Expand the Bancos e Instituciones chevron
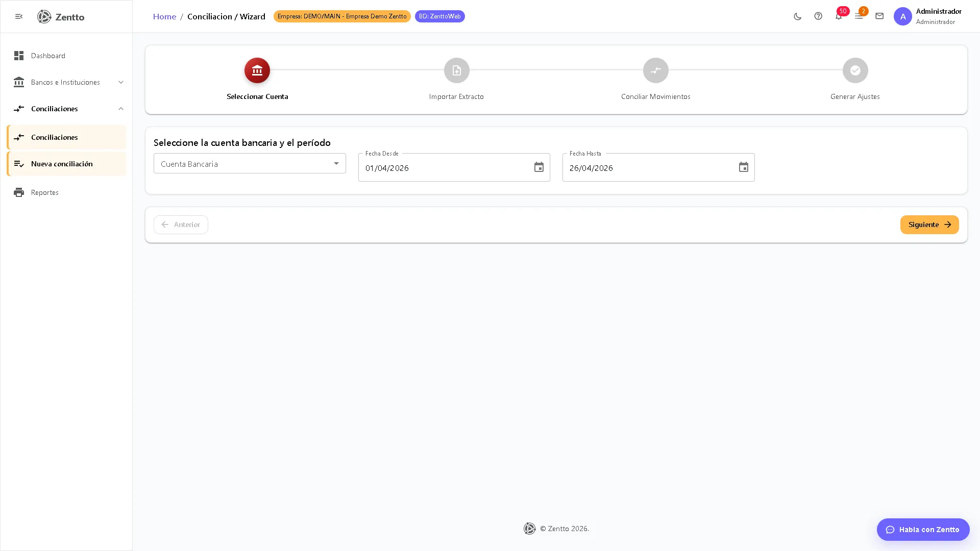980x551 pixels. click(x=121, y=82)
